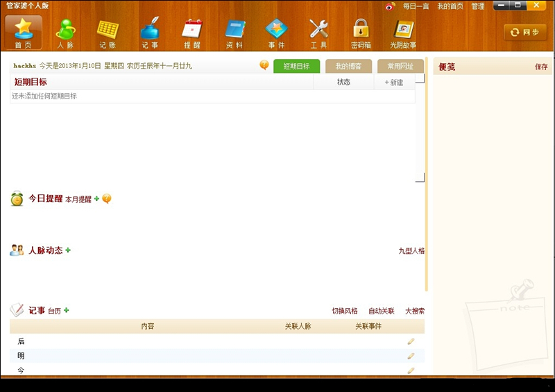
Task: Open the 资料 documents book icon
Action: [234, 33]
